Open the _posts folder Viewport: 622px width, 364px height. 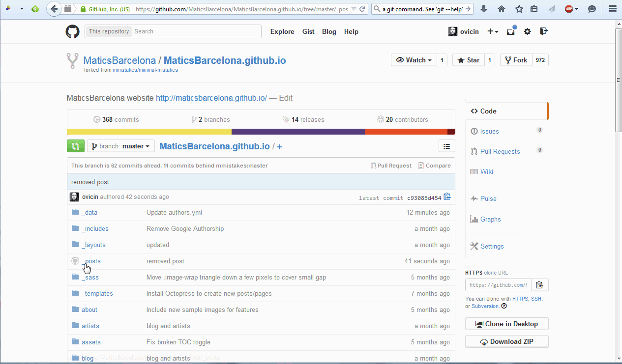tap(91, 261)
